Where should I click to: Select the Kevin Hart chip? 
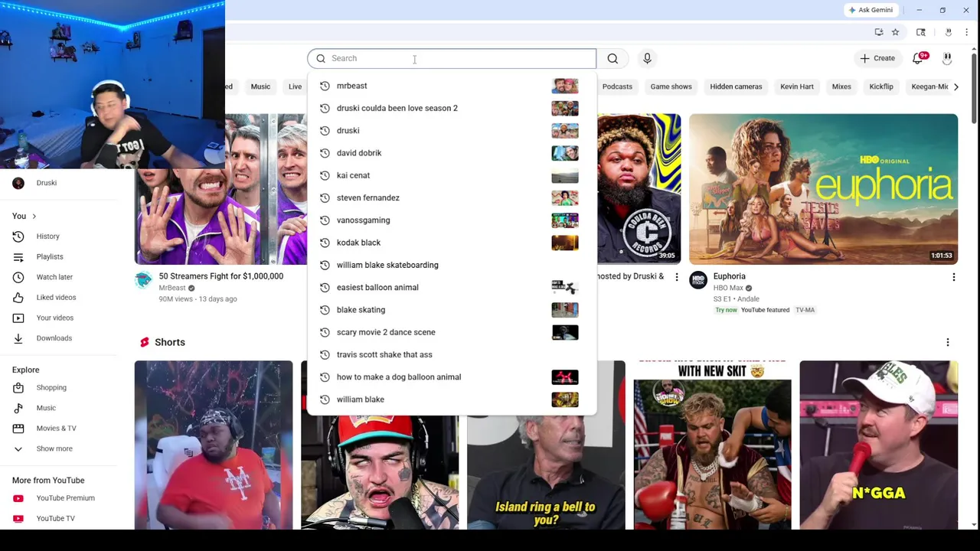(x=796, y=86)
